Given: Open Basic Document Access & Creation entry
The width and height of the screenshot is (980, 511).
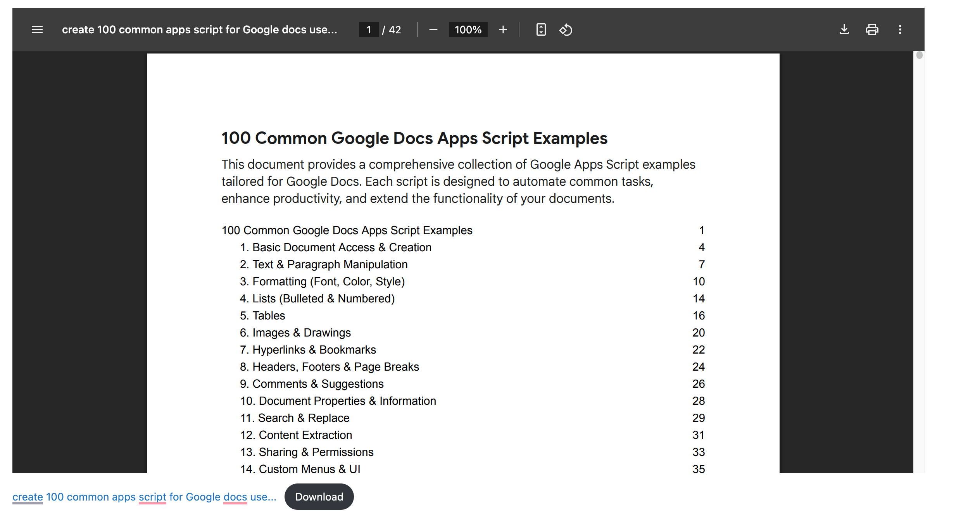Looking at the screenshot, I should click(336, 247).
